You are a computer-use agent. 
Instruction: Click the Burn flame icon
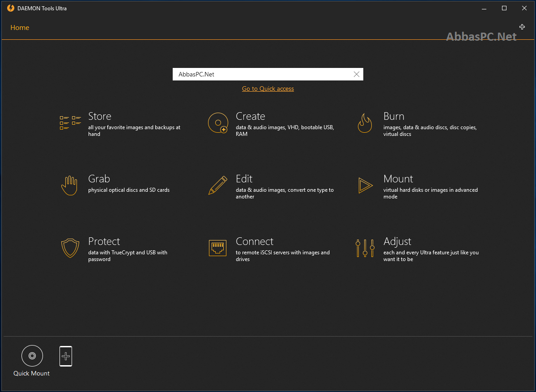[x=365, y=123]
